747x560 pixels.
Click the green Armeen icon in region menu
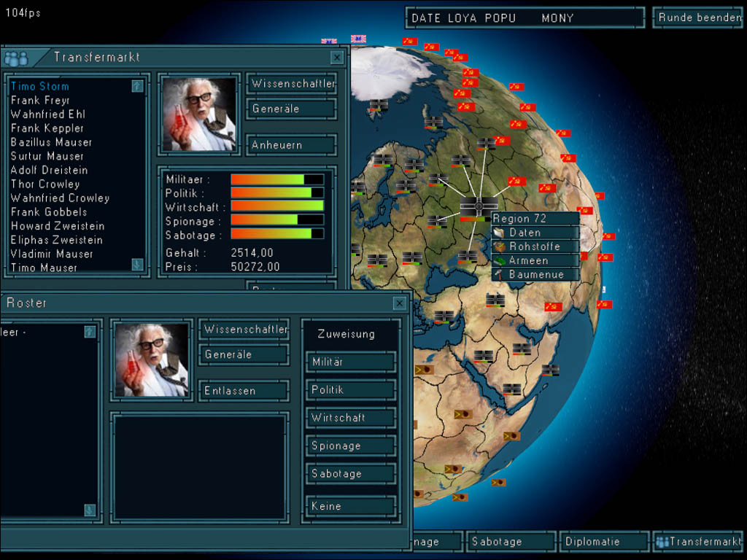pos(499,260)
